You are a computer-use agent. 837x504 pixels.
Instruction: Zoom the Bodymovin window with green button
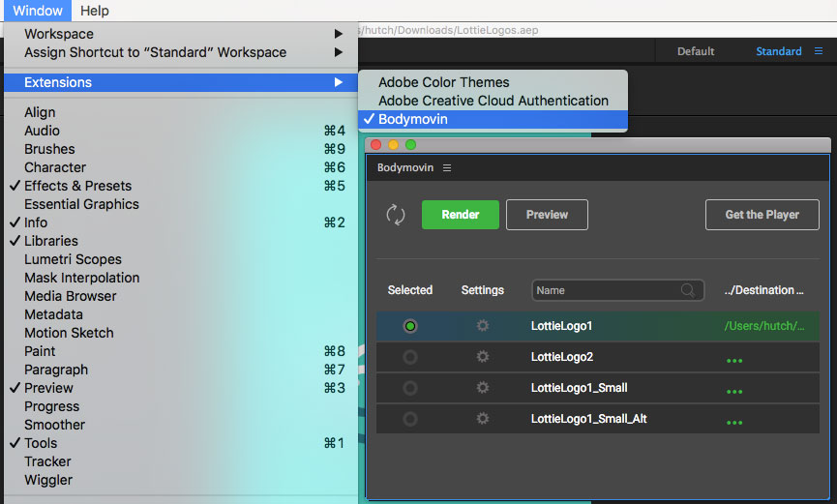click(410, 145)
